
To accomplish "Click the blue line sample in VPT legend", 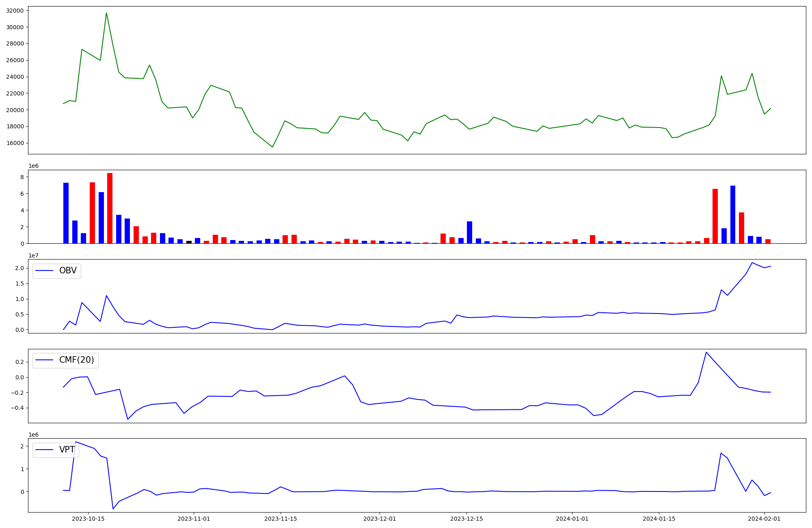I will (x=45, y=450).
